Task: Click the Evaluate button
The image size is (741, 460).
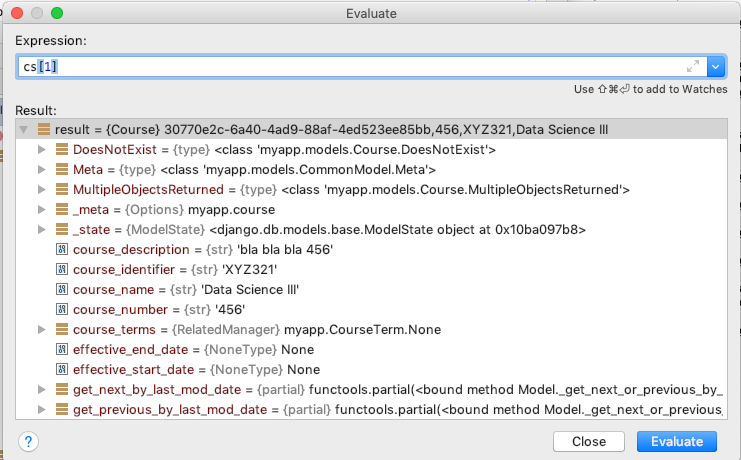Action: pyautogui.click(x=677, y=442)
